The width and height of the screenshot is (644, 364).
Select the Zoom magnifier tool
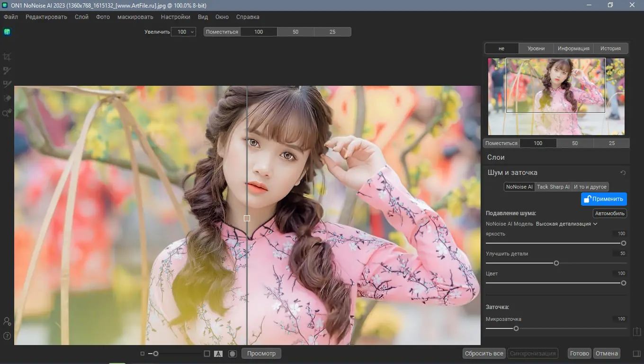pyautogui.click(x=7, y=113)
